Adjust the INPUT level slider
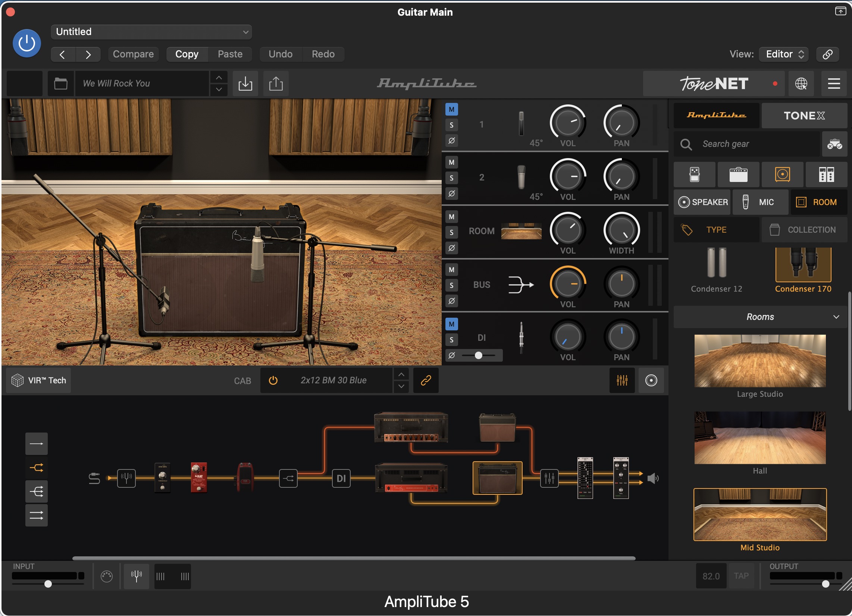 (48, 584)
